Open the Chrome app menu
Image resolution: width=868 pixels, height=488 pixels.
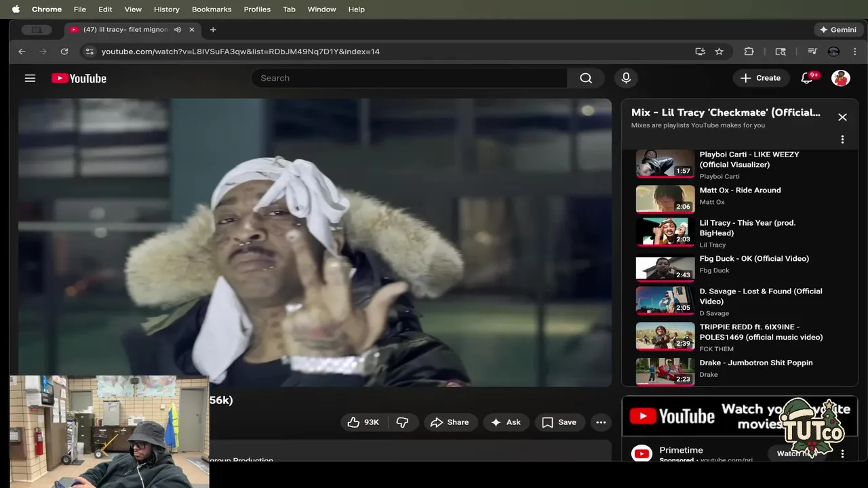(47, 9)
